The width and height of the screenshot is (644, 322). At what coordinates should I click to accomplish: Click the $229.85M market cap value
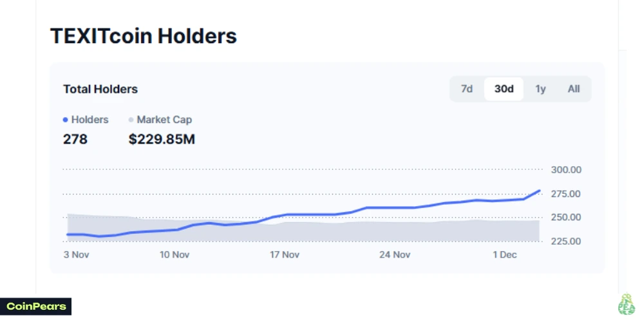pos(162,139)
